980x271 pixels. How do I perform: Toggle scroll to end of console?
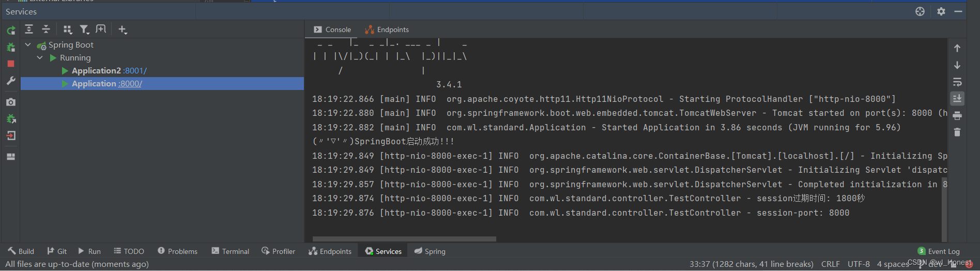(957, 98)
